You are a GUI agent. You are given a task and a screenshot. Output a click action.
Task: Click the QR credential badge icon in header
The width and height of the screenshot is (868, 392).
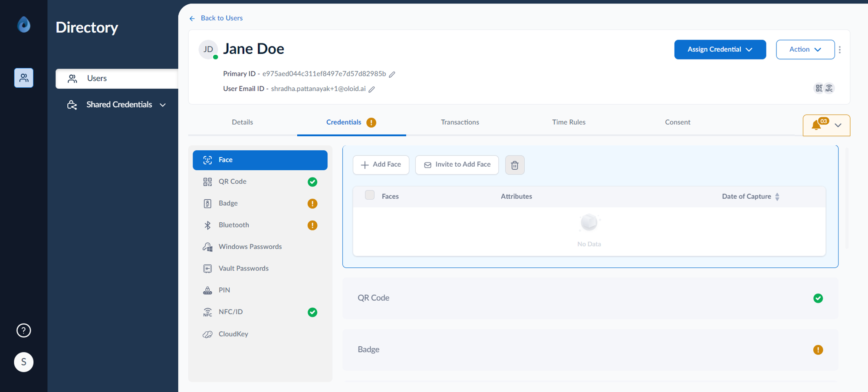819,88
